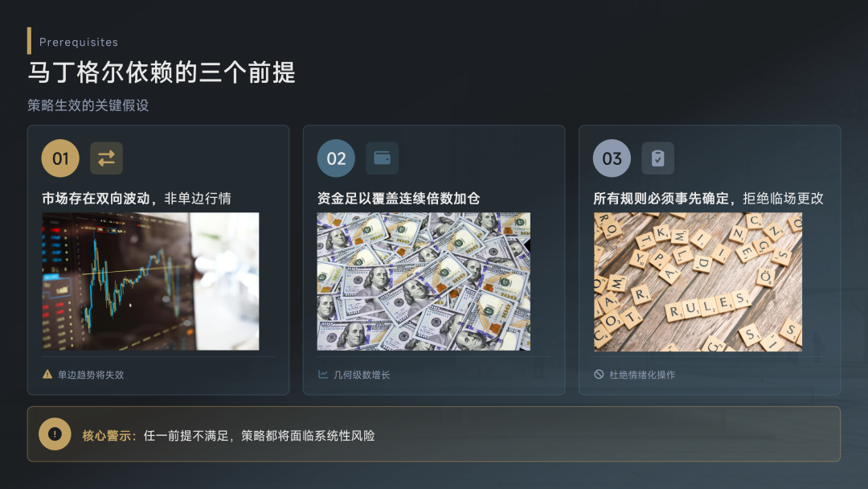Open the hundred dollar bills image

click(424, 281)
